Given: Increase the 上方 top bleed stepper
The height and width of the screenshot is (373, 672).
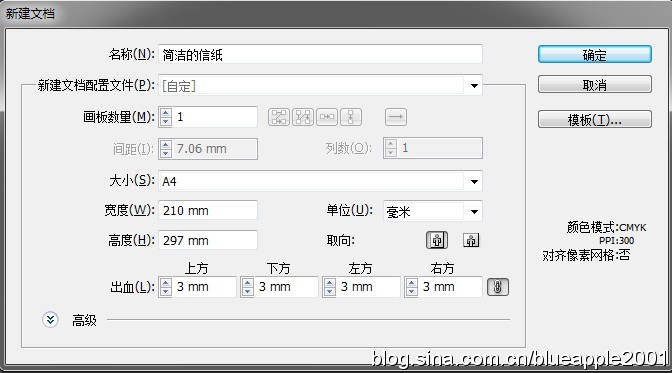Looking at the screenshot, I should (x=165, y=282).
